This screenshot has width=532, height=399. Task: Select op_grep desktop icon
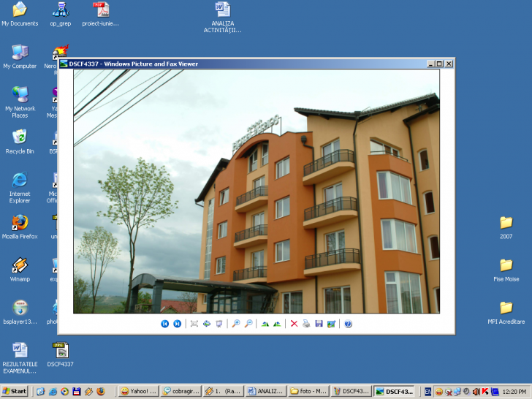(x=61, y=15)
